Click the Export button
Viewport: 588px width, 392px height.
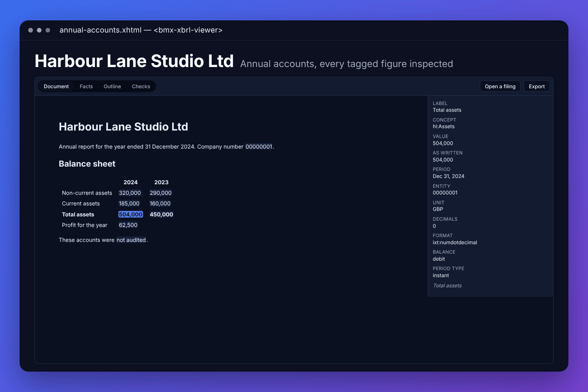[537, 86]
